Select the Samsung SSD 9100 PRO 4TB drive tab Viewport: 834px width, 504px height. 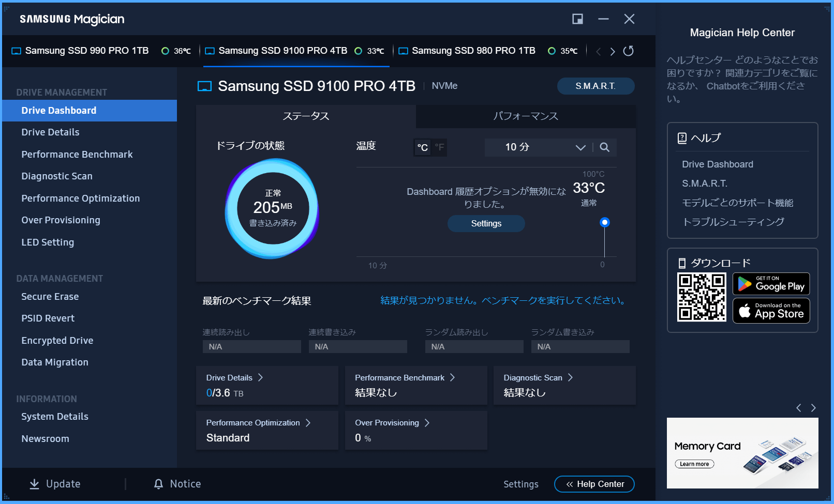(295, 51)
